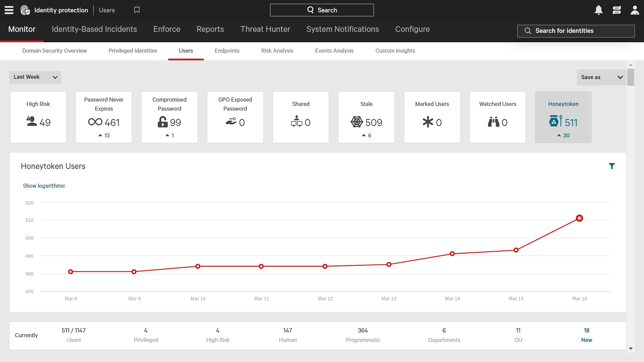The image size is (644, 362).
Task: Click the Marked Users asterisk icon
Action: click(x=428, y=122)
